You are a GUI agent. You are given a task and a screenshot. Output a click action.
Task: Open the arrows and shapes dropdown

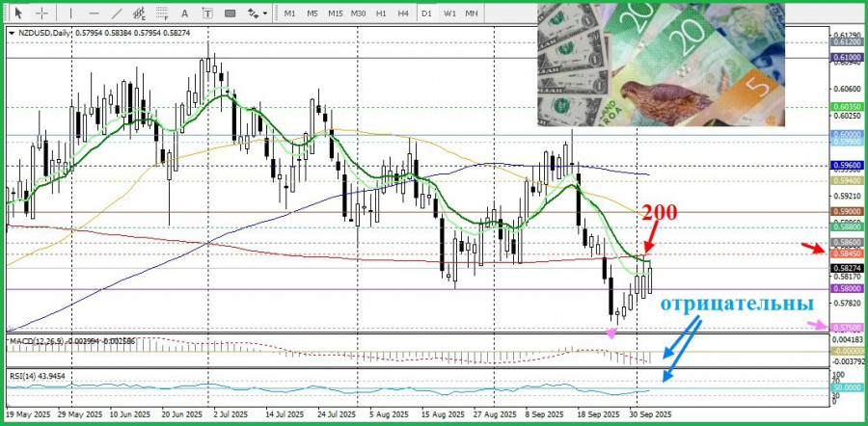pos(256,13)
